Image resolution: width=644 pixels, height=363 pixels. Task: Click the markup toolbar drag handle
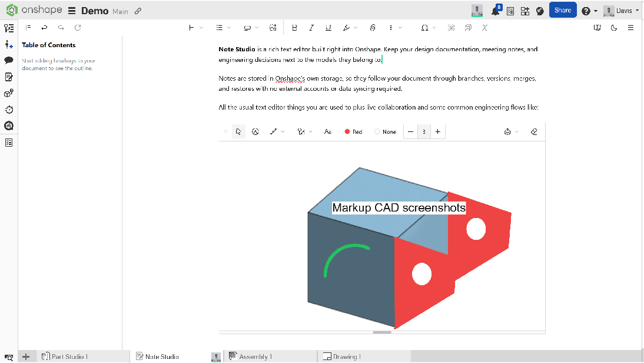coord(225,131)
